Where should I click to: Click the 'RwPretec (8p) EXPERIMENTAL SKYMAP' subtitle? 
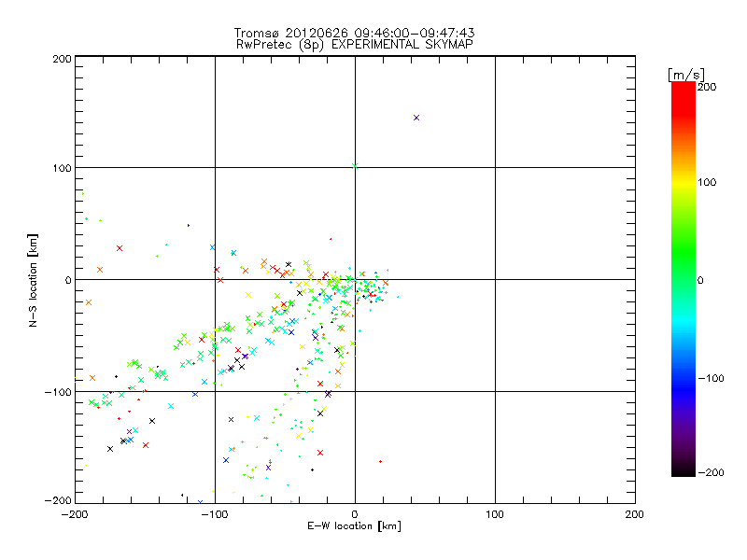355,45
